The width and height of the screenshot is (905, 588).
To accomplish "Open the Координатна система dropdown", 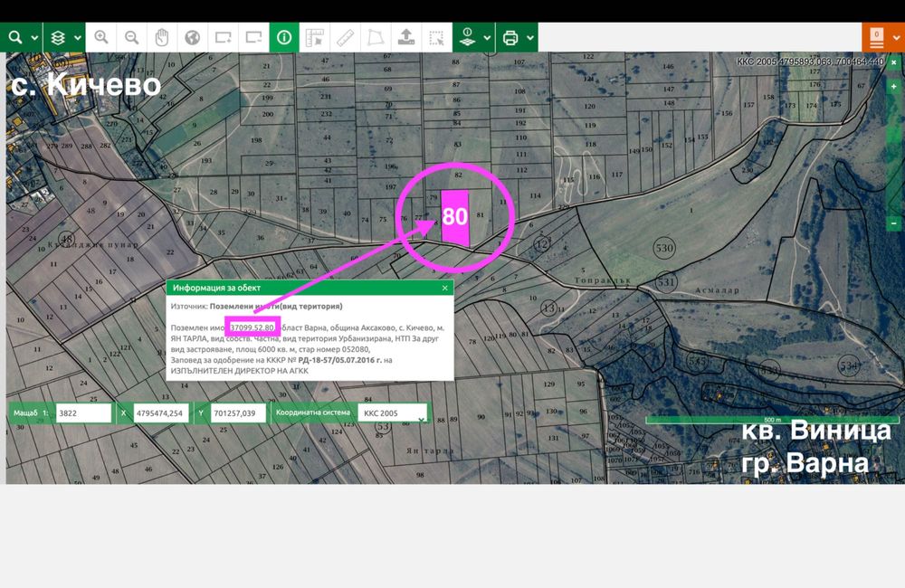I will pyautogui.click(x=393, y=413).
